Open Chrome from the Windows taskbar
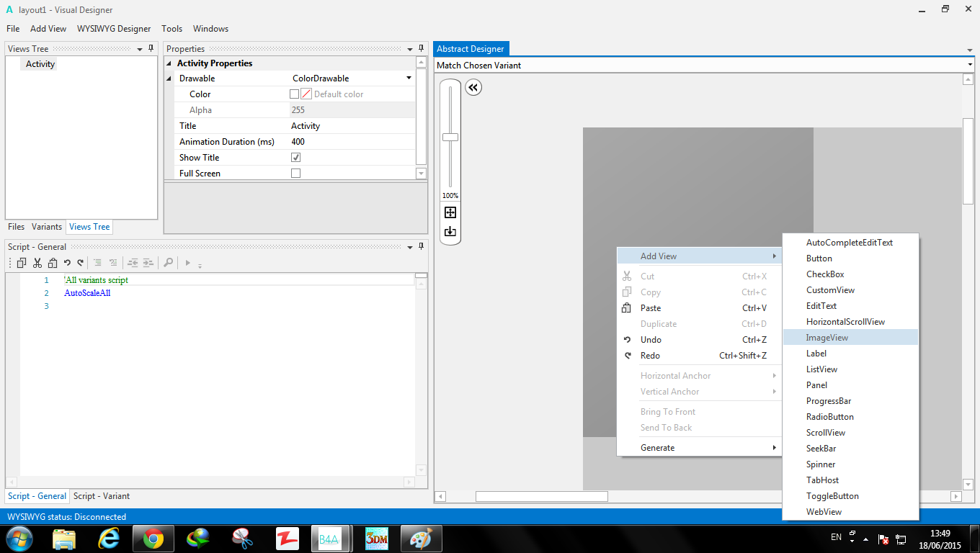Viewport: 980px width, 553px height. 153,538
